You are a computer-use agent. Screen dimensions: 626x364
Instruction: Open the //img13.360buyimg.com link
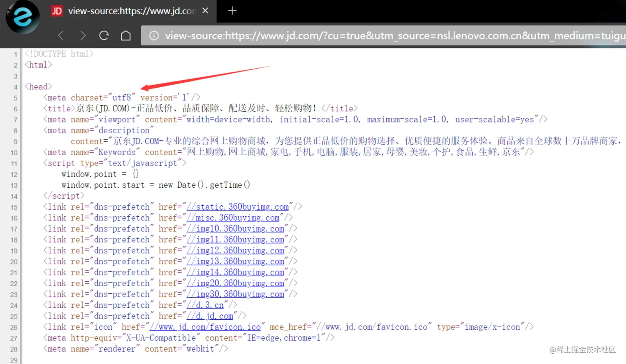pos(236,261)
